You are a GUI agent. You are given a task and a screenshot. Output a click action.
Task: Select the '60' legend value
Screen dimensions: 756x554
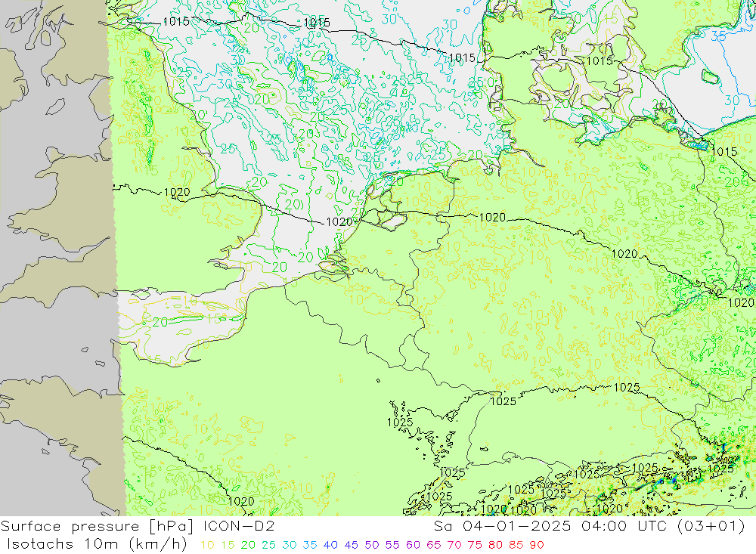tap(414, 546)
